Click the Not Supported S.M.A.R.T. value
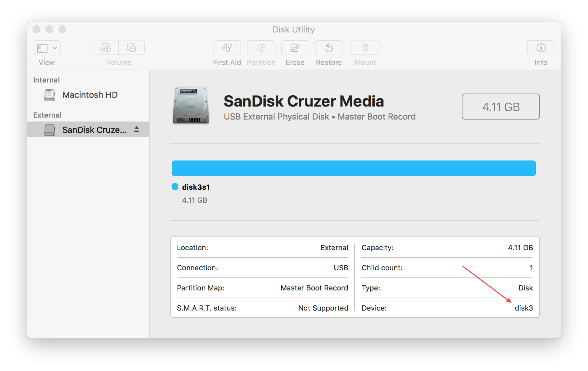 (323, 308)
